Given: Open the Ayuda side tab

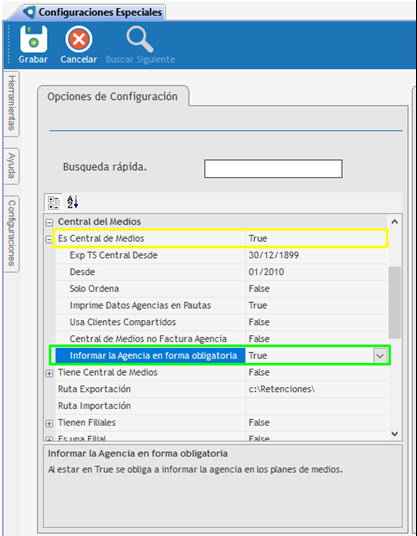Looking at the screenshot, I should pos(12,166).
